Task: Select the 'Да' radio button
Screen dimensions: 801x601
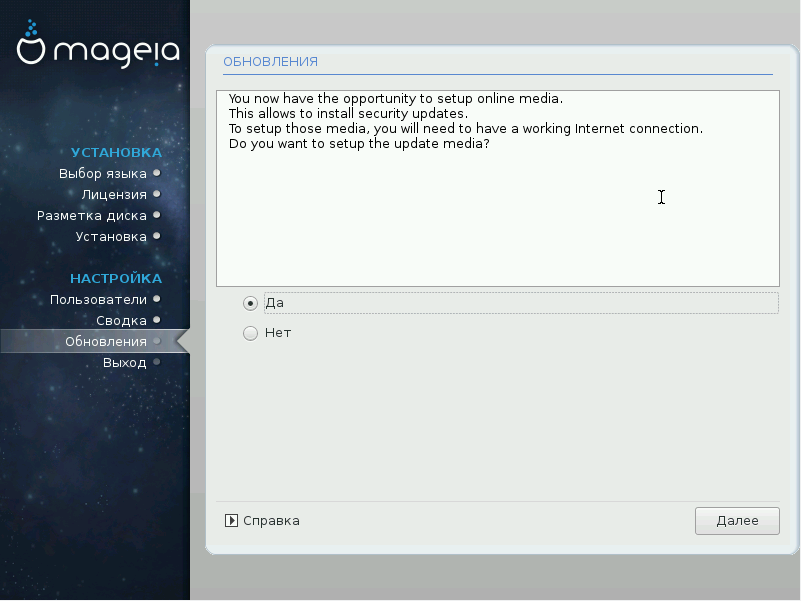Action: (x=250, y=303)
